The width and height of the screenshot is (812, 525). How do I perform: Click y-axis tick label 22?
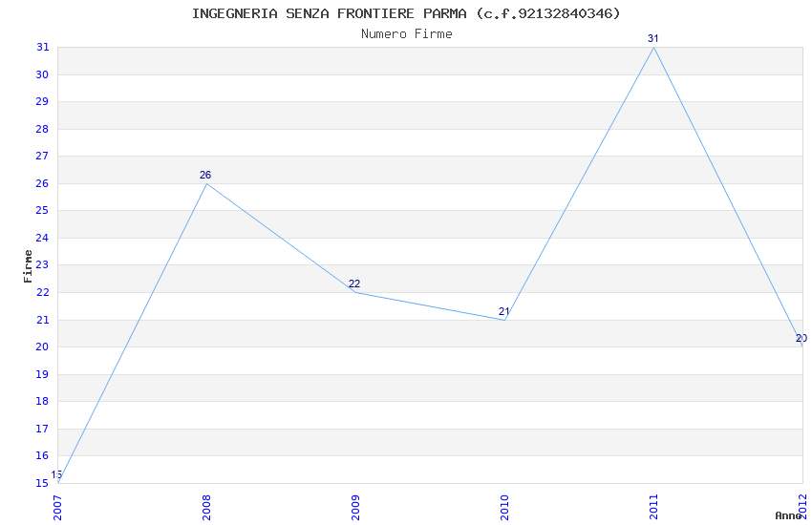(42, 292)
